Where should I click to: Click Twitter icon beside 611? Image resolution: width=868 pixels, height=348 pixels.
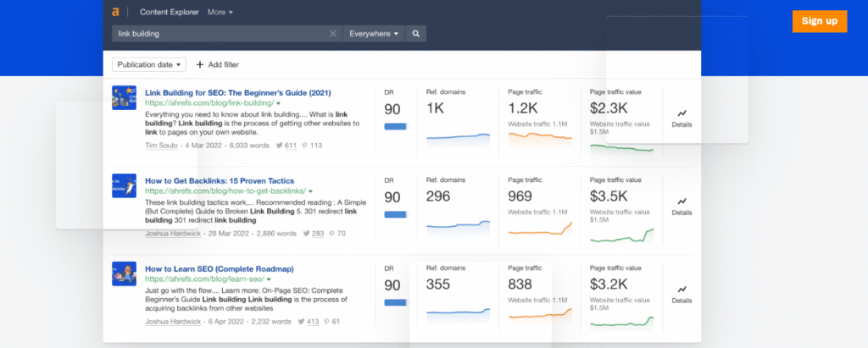point(278,146)
